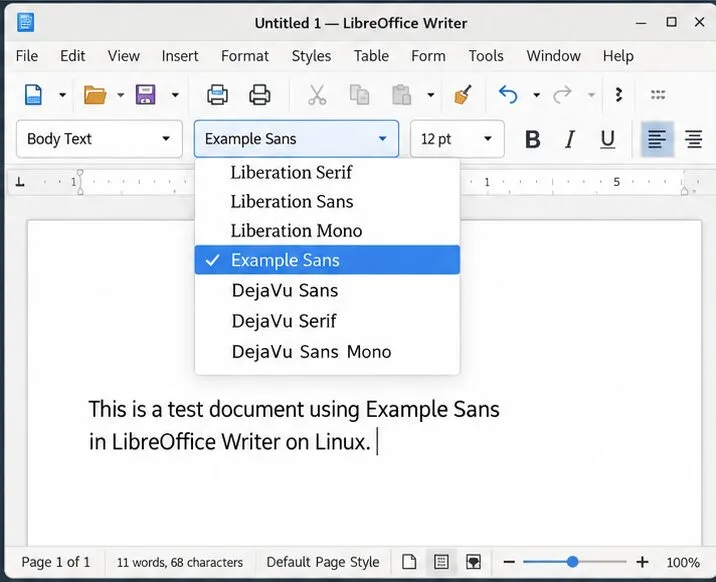Click the Copy icon

(x=359, y=95)
